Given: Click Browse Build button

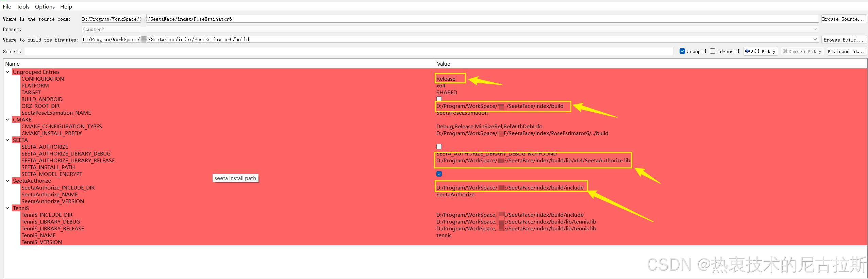Looking at the screenshot, I should coord(844,40).
